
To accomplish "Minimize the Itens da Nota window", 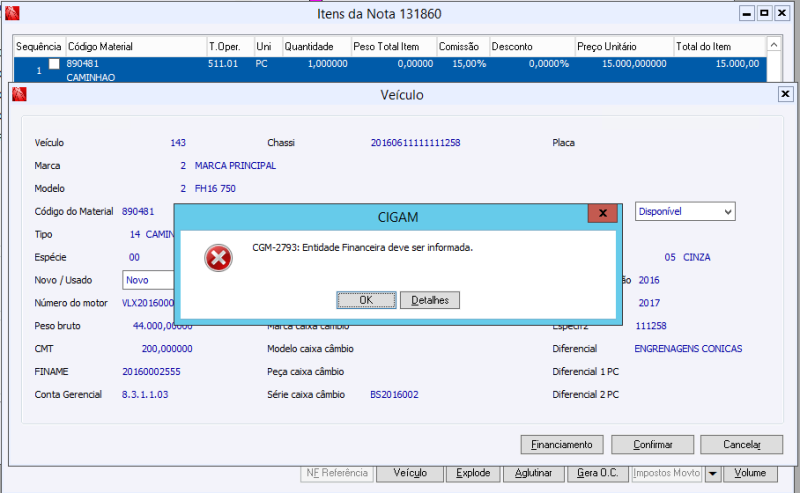I will (x=747, y=13).
